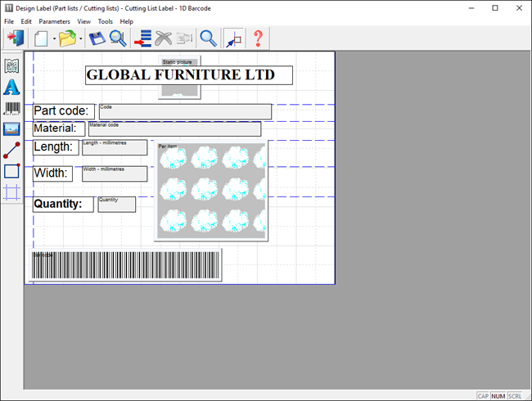Select the text tool letter A
Image resolution: width=532 pixels, height=401 pixels.
(x=11, y=88)
